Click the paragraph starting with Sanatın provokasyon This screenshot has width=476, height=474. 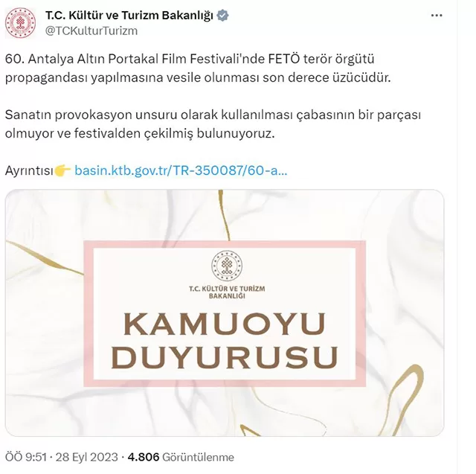213,124
